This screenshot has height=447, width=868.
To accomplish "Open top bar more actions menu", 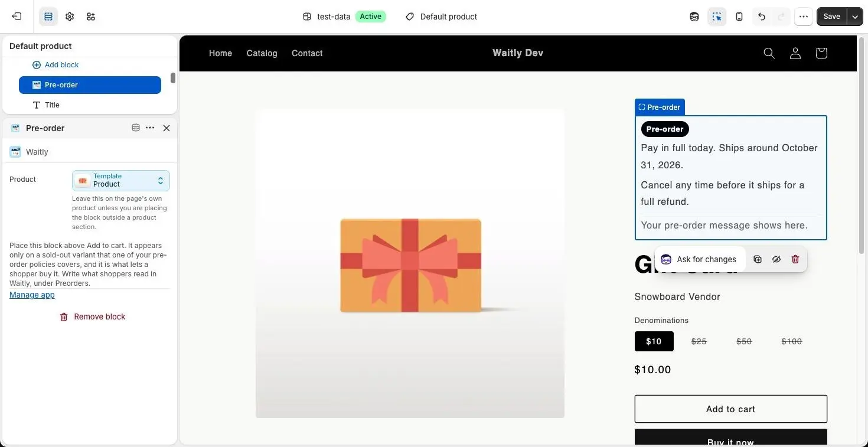I will point(804,17).
